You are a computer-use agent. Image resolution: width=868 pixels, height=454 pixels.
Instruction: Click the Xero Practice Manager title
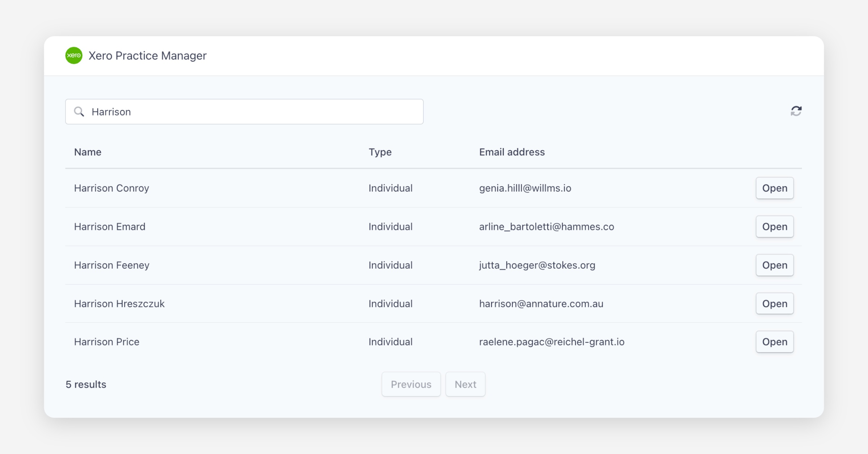148,56
